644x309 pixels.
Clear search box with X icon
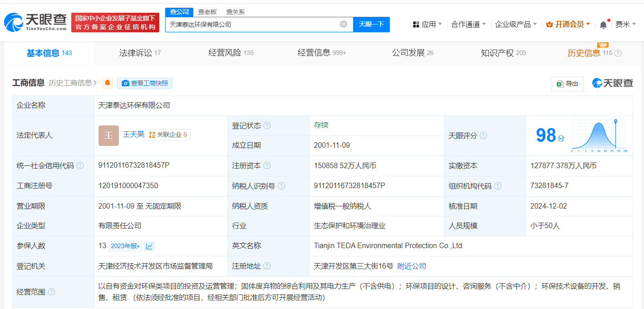coord(344,24)
